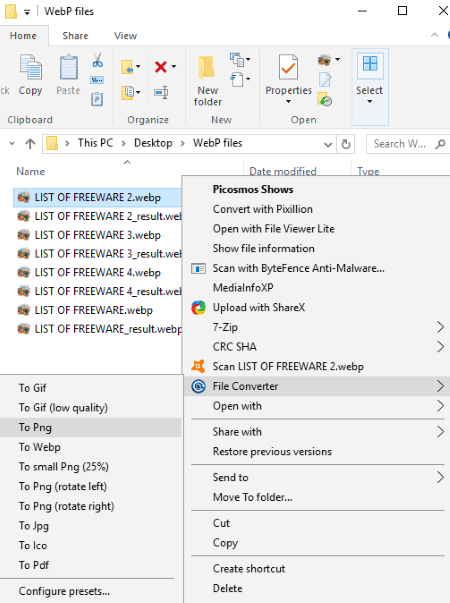Select file LIST OF FREEWARE.webp
450x603 pixels.
click(93, 310)
